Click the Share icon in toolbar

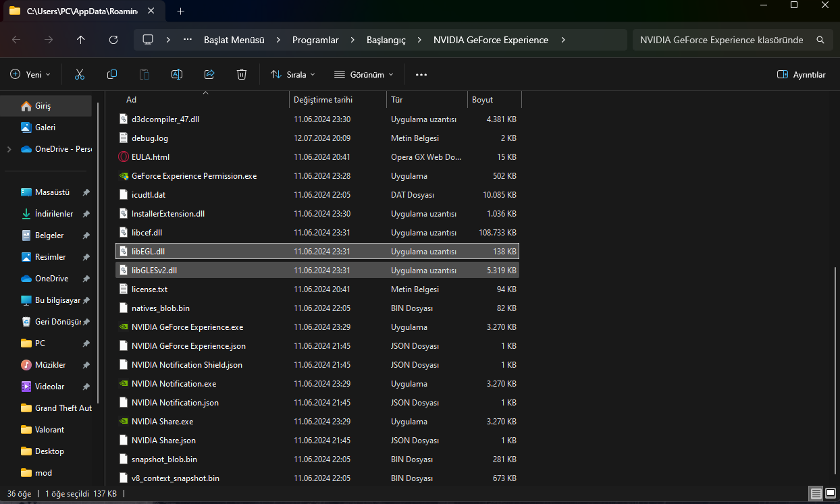tap(209, 74)
